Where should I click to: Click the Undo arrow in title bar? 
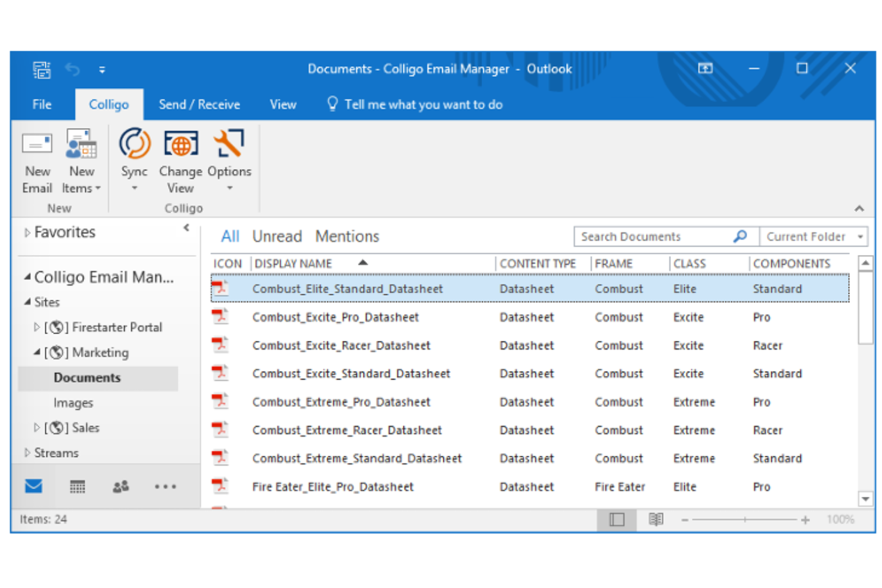[x=73, y=70]
